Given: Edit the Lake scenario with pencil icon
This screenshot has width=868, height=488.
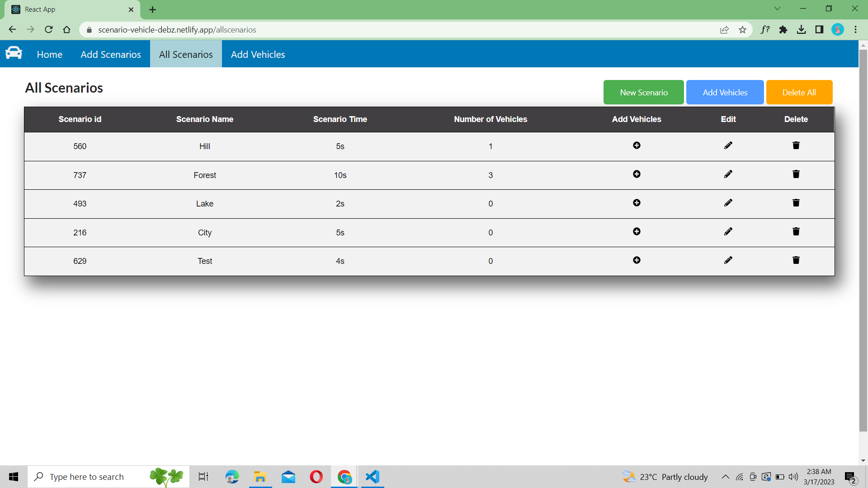Looking at the screenshot, I should [x=728, y=202].
